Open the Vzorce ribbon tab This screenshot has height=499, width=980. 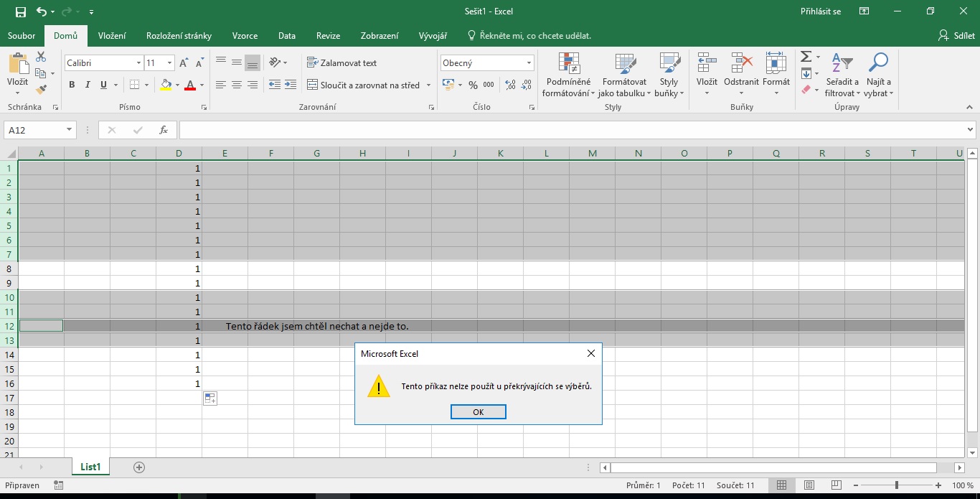(x=245, y=36)
